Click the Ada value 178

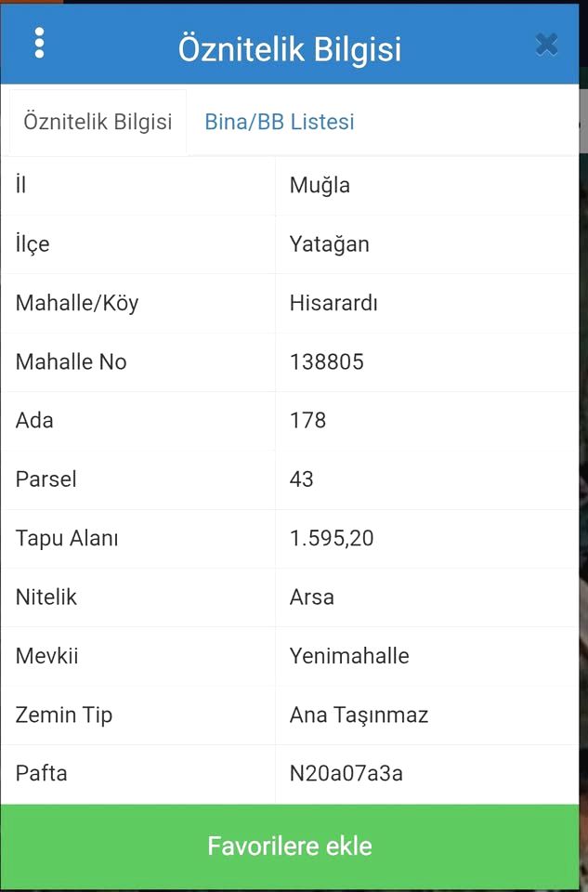[307, 420]
